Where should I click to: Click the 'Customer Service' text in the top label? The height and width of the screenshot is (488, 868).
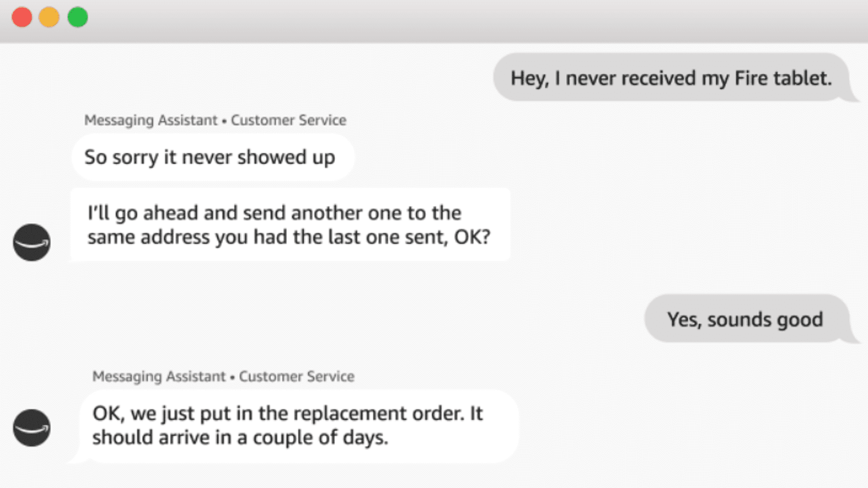[289, 120]
